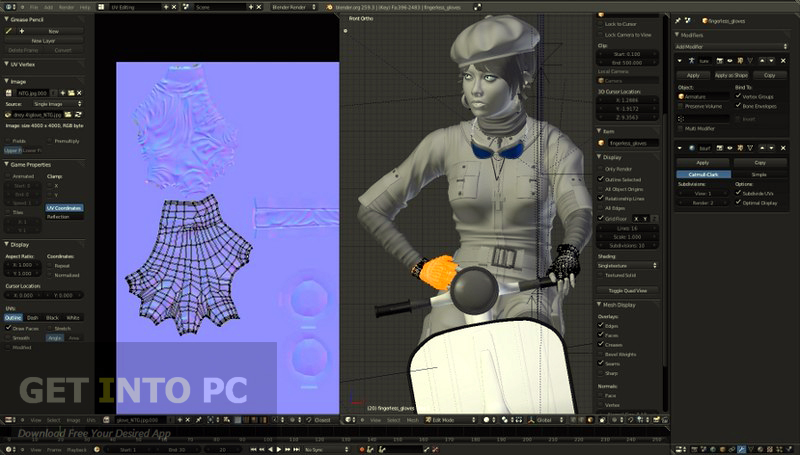Open the Singletexture shading dropdown

[x=627, y=265]
